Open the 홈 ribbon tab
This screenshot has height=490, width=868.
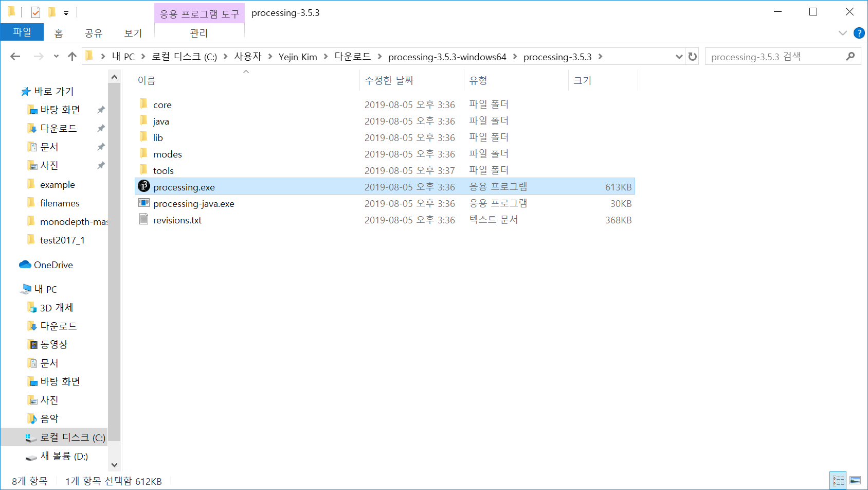(x=59, y=33)
